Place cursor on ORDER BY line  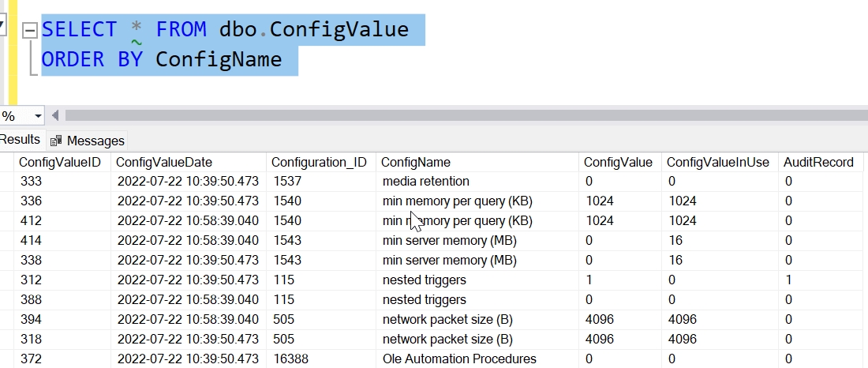[x=292, y=59]
